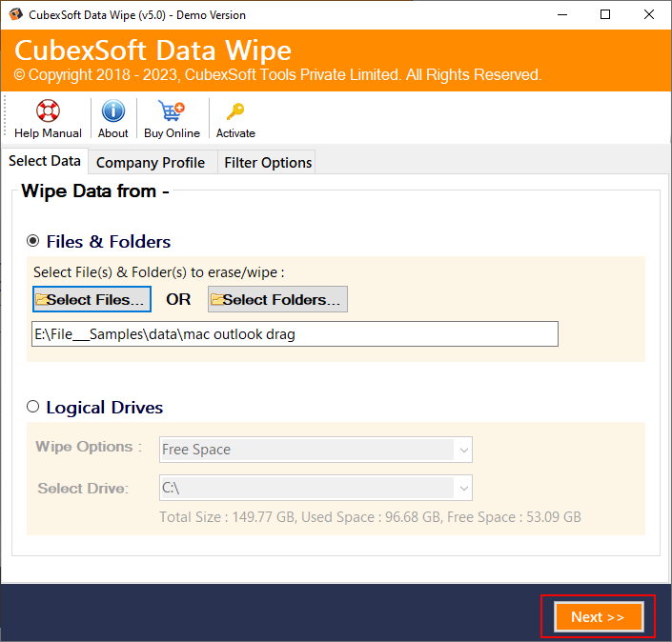Switch to the Company Profile tab

coord(151,162)
